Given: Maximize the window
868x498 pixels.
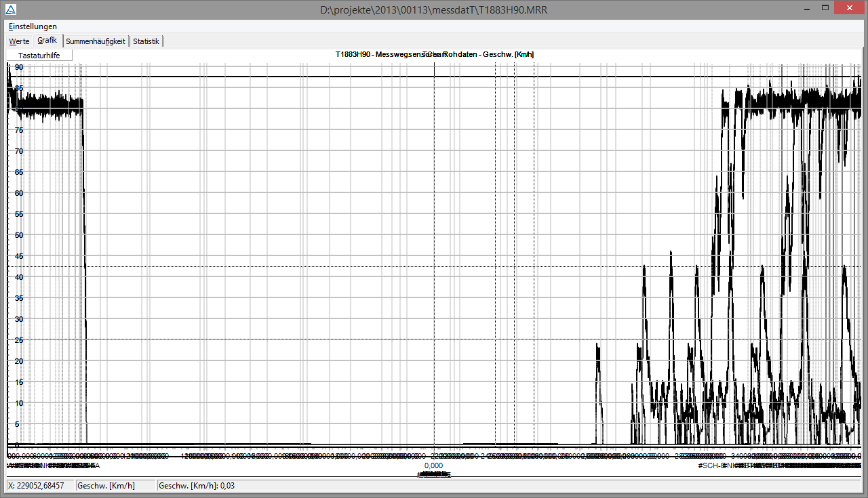Looking at the screenshot, I should click(x=825, y=8).
